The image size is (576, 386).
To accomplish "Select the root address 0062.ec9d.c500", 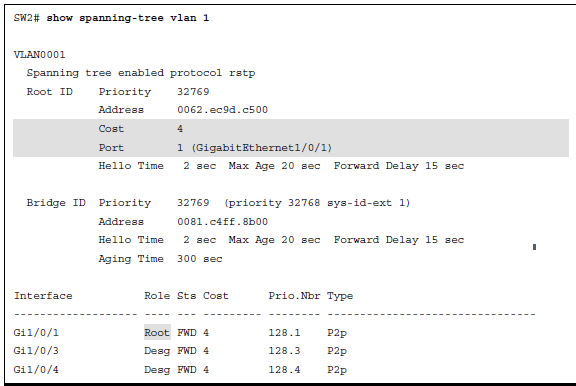I will (223, 110).
